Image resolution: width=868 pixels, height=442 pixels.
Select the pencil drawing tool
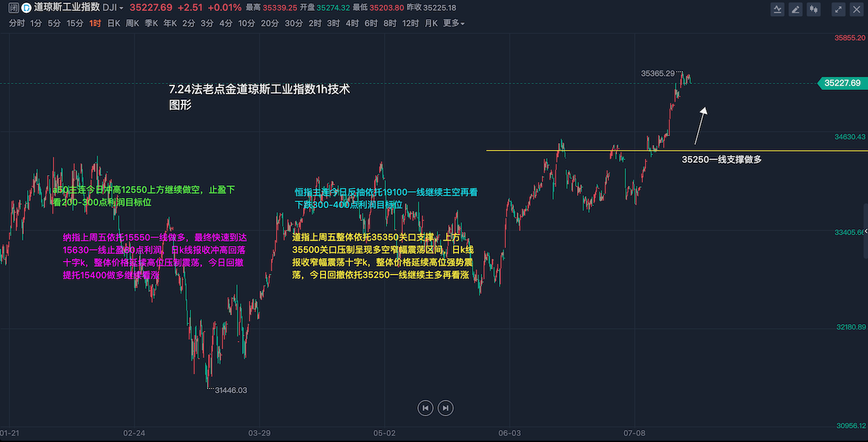[x=795, y=9]
